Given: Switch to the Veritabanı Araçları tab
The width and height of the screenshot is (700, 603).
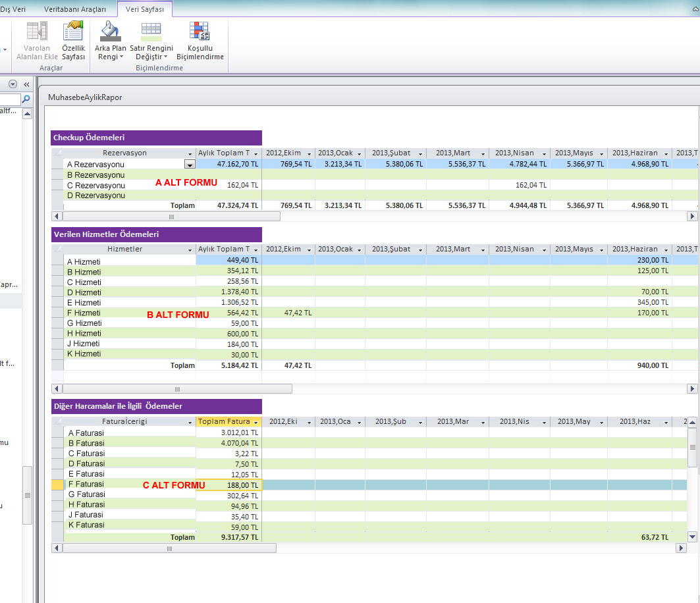Looking at the screenshot, I should tap(74, 9).
